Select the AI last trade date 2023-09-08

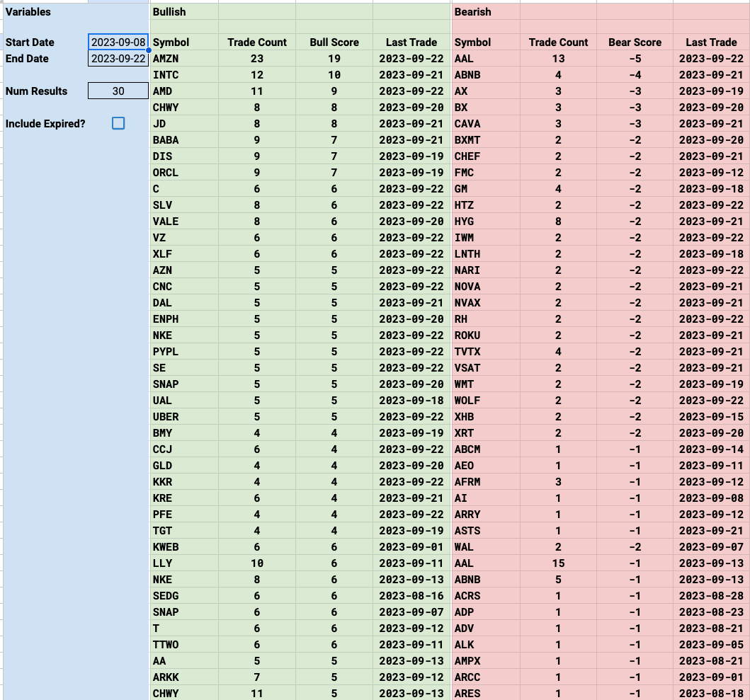(x=711, y=498)
